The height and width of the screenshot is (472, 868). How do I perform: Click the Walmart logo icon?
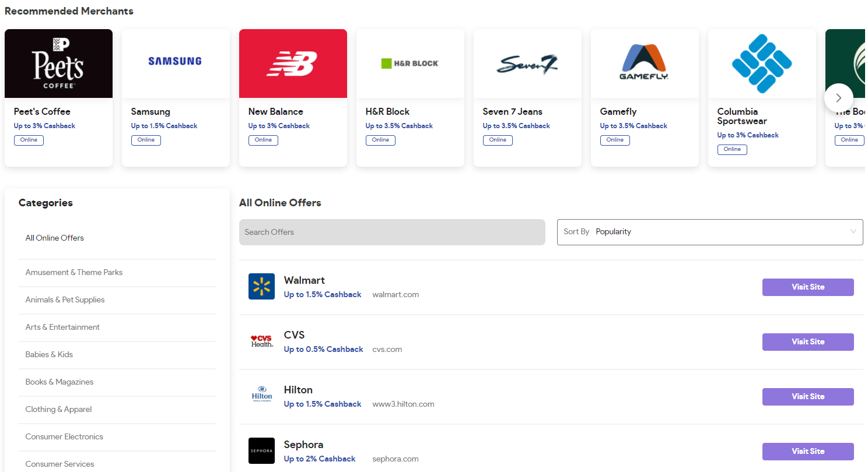coord(261,286)
